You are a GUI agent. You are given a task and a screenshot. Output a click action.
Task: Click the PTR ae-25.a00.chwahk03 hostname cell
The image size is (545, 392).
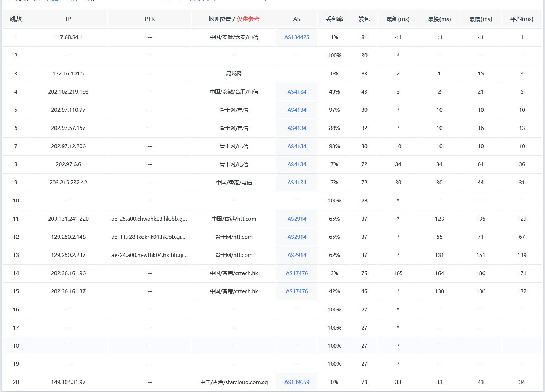pos(149,219)
